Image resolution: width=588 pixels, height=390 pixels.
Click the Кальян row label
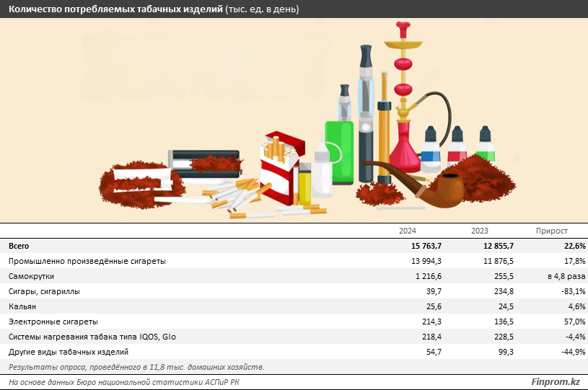click(22, 306)
